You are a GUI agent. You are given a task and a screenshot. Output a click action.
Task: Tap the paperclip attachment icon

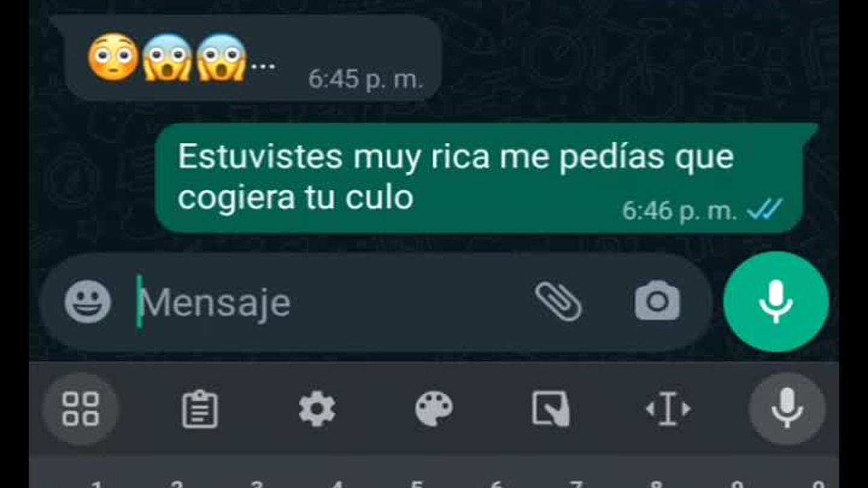[x=558, y=302]
